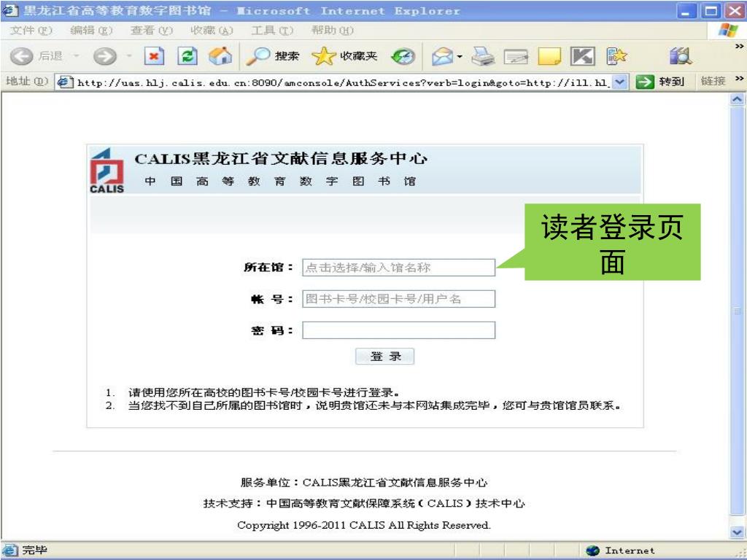Click the K logo toolbar icon

(583, 56)
